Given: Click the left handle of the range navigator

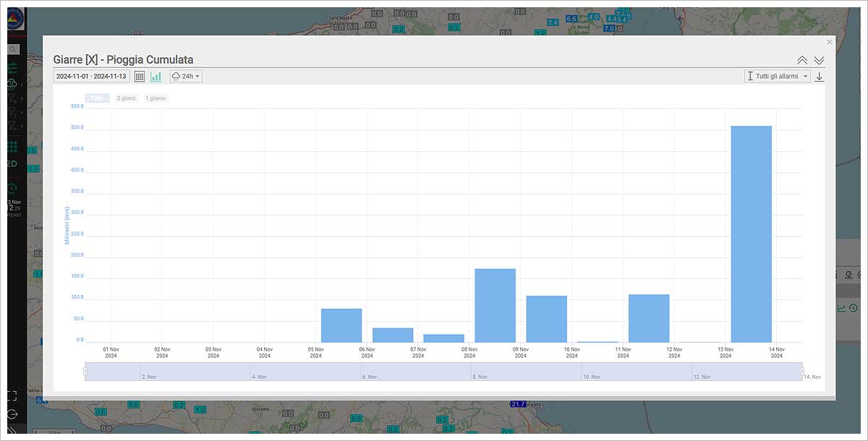Looking at the screenshot, I should coord(85,371).
